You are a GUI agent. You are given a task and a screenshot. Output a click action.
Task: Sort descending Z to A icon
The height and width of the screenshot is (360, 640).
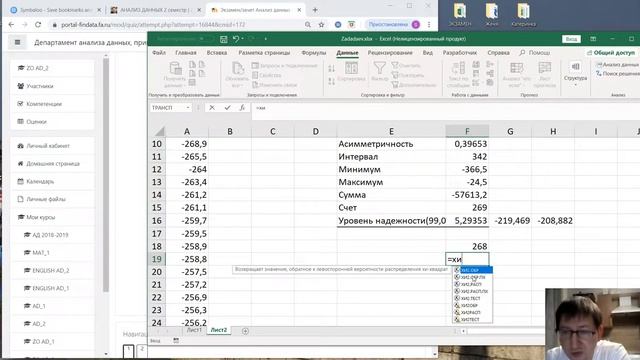tap(331, 82)
